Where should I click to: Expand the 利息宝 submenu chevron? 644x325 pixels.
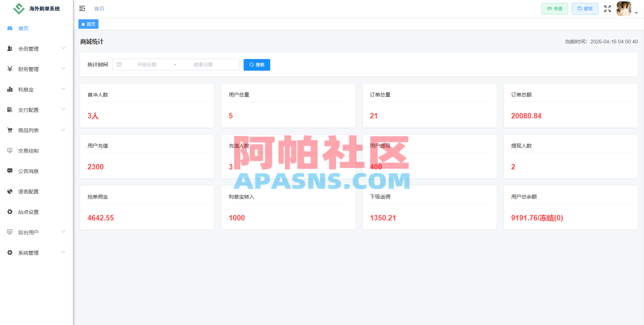coord(63,89)
